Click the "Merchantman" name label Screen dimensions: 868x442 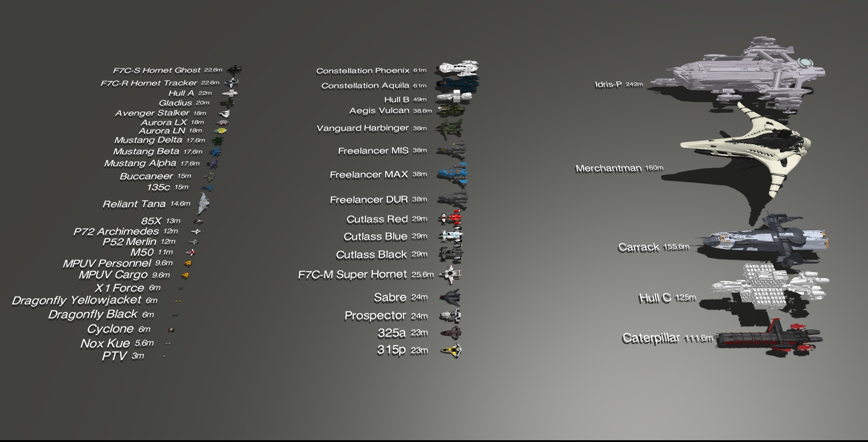pos(609,169)
